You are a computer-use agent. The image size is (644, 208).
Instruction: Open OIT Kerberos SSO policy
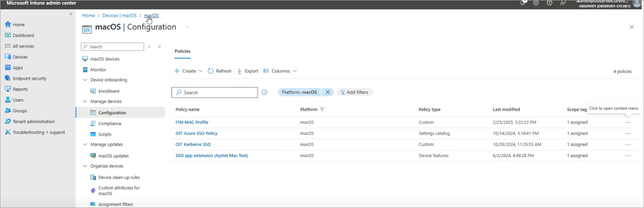193,144
